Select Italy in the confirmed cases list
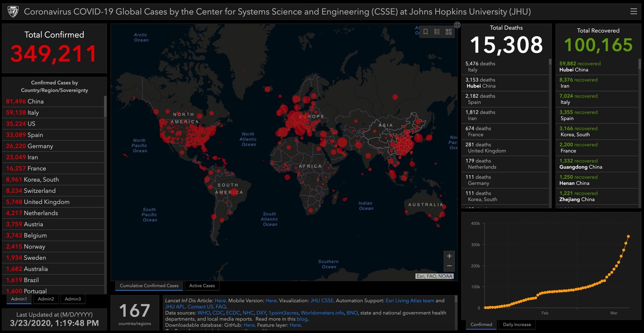Image resolution: width=644 pixels, height=333 pixels. pyautogui.click(x=33, y=112)
